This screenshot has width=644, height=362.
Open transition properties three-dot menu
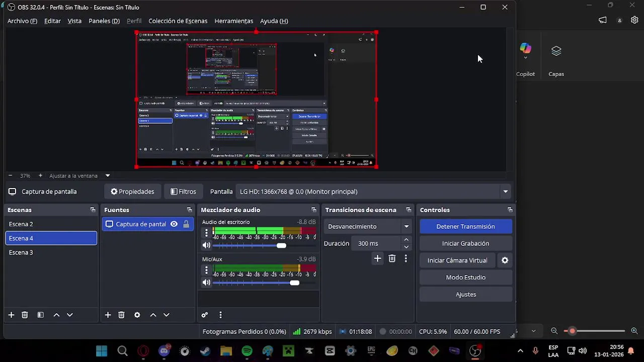point(406,258)
